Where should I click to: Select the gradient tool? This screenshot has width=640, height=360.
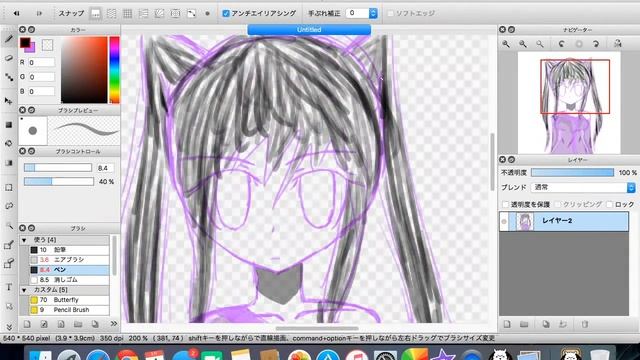(9, 163)
